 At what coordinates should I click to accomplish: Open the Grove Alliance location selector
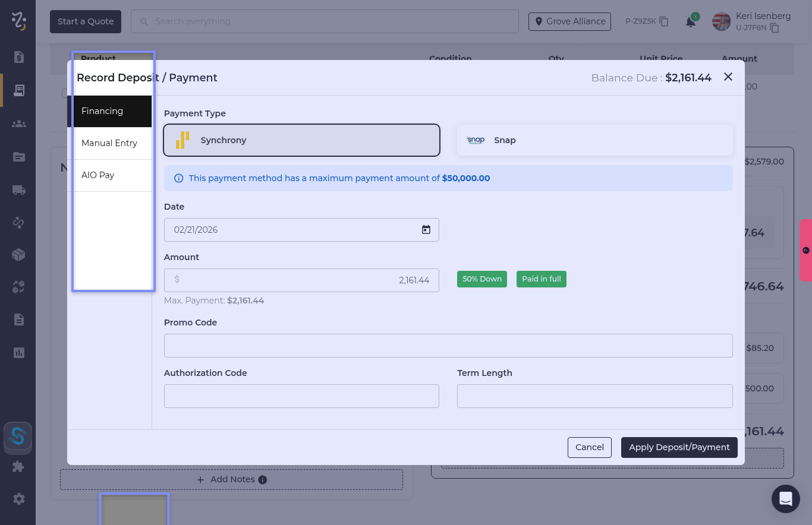tap(569, 21)
